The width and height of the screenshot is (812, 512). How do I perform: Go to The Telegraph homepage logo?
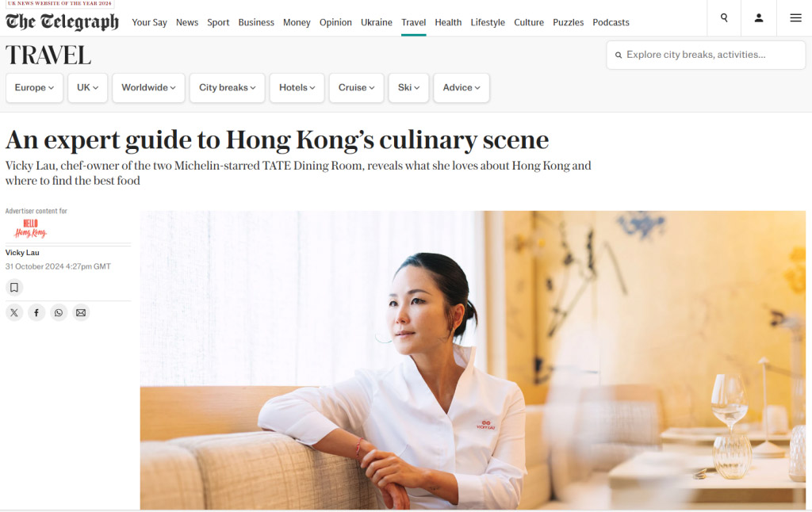62,21
